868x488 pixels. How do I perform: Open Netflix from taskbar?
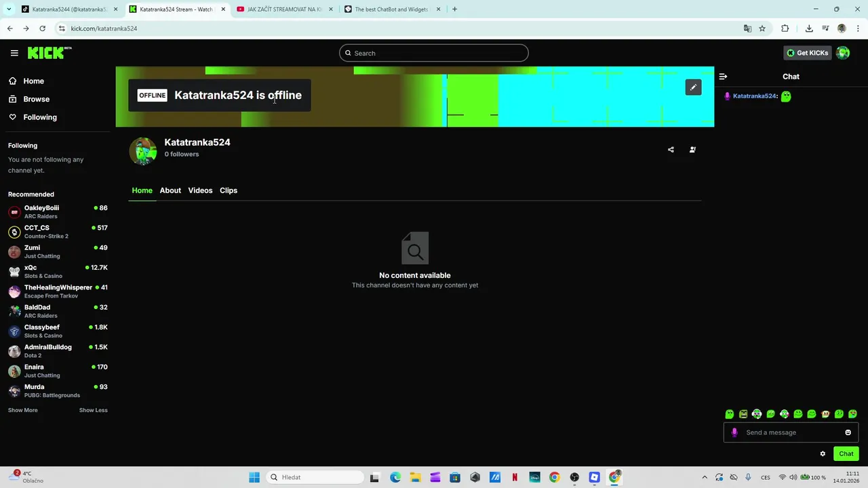[515, 477]
